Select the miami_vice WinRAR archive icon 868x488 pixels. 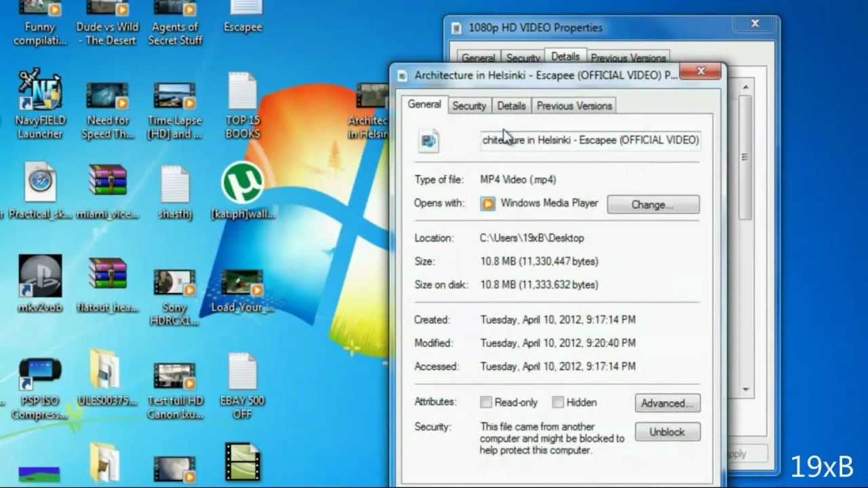tap(107, 182)
